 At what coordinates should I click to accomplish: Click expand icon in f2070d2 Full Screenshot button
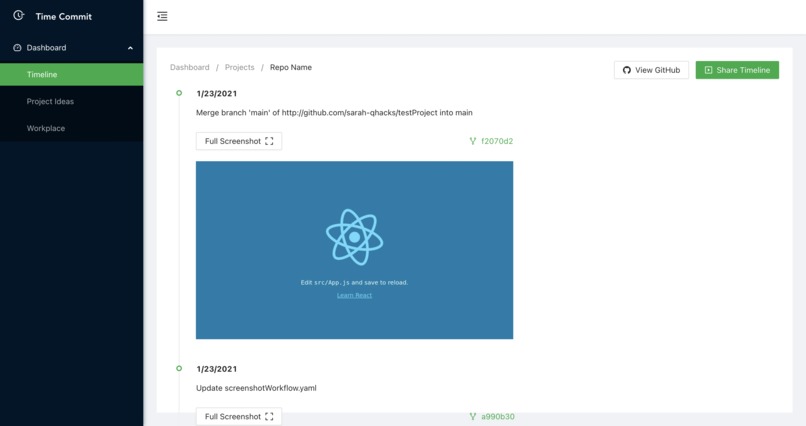(269, 141)
